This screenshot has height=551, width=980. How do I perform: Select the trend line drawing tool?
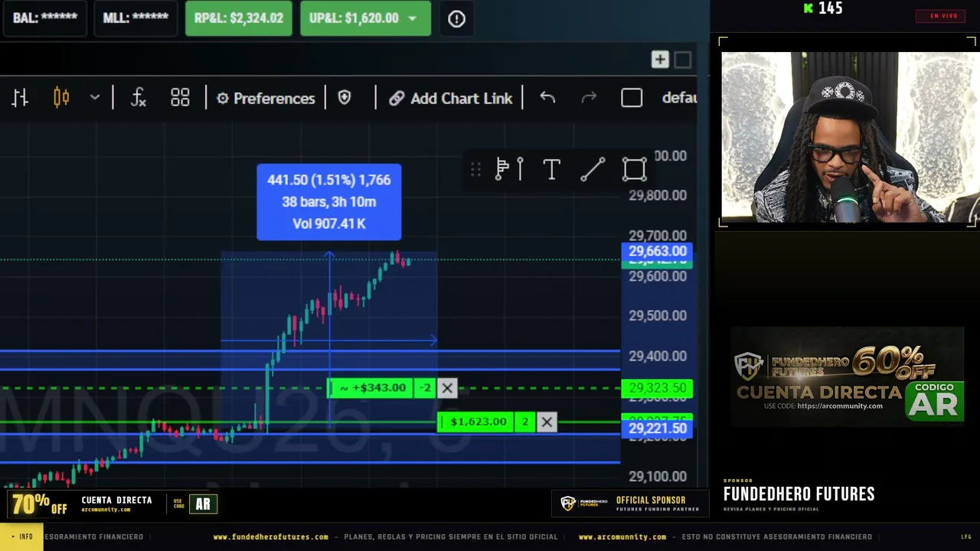[593, 169]
